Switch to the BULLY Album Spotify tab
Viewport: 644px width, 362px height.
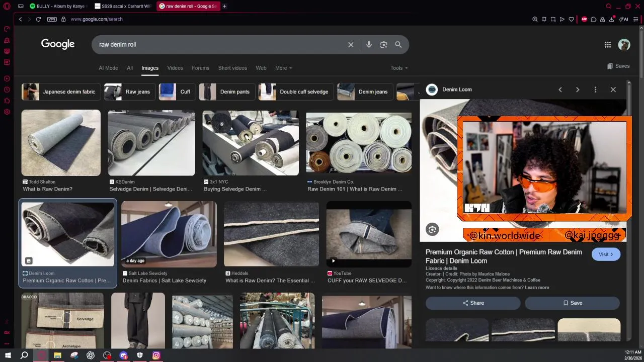58,6
